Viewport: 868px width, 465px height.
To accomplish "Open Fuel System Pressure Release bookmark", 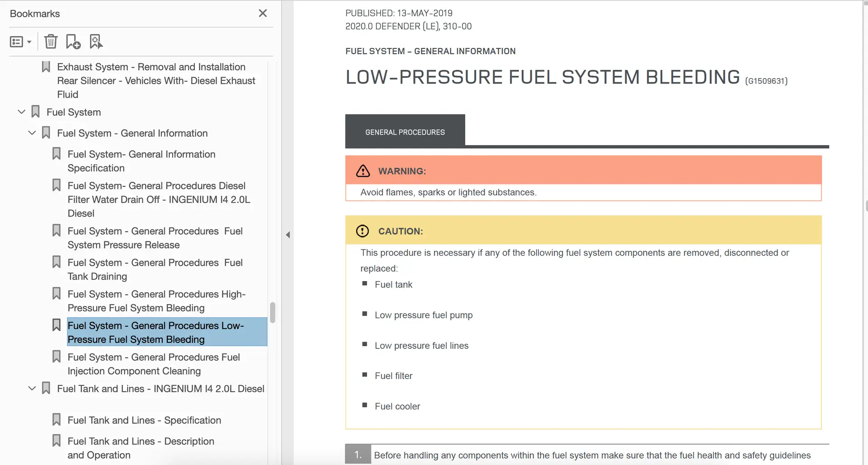I will click(x=155, y=238).
